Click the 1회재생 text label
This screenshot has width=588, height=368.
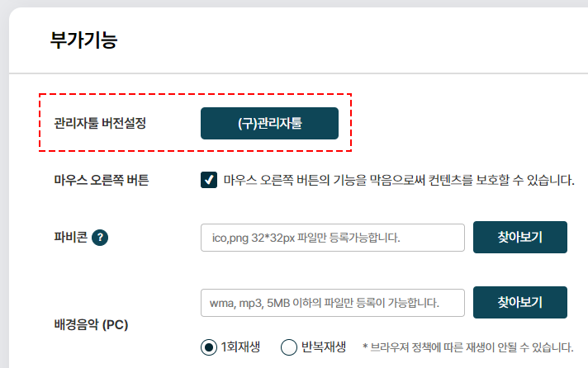240,347
